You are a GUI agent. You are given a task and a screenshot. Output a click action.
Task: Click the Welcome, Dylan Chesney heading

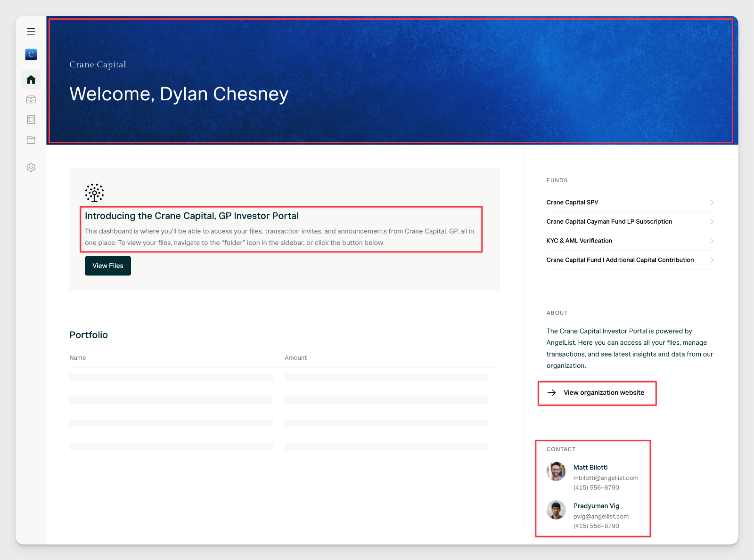click(x=179, y=94)
